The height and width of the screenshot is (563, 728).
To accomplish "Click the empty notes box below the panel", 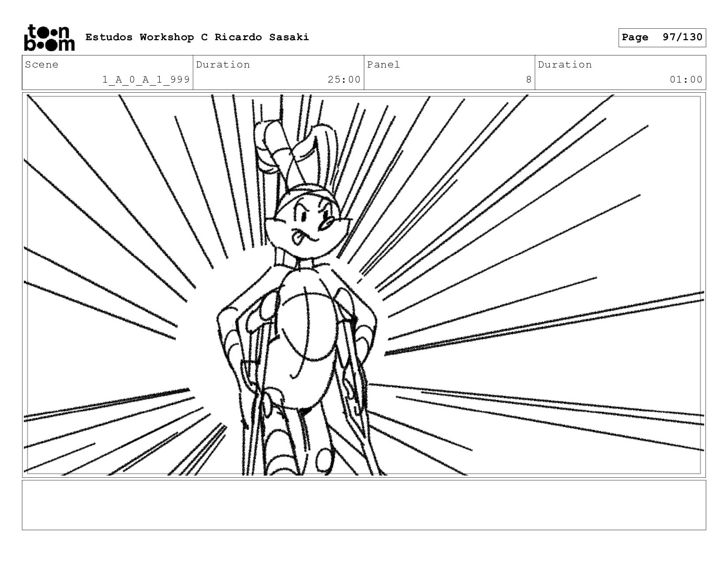I will (x=364, y=505).
